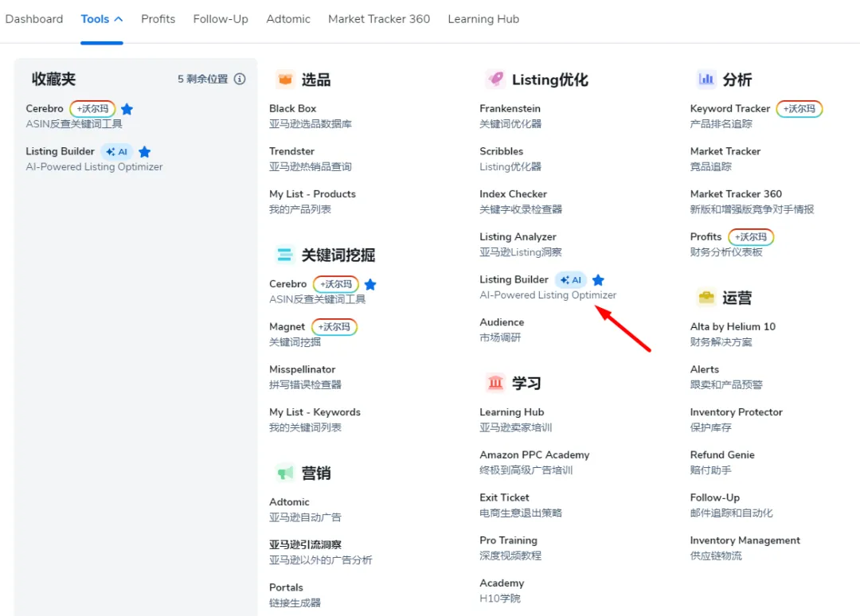Click the 运营 briefcase icon
The height and width of the screenshot is (616, 860).
tap(706, 298)
